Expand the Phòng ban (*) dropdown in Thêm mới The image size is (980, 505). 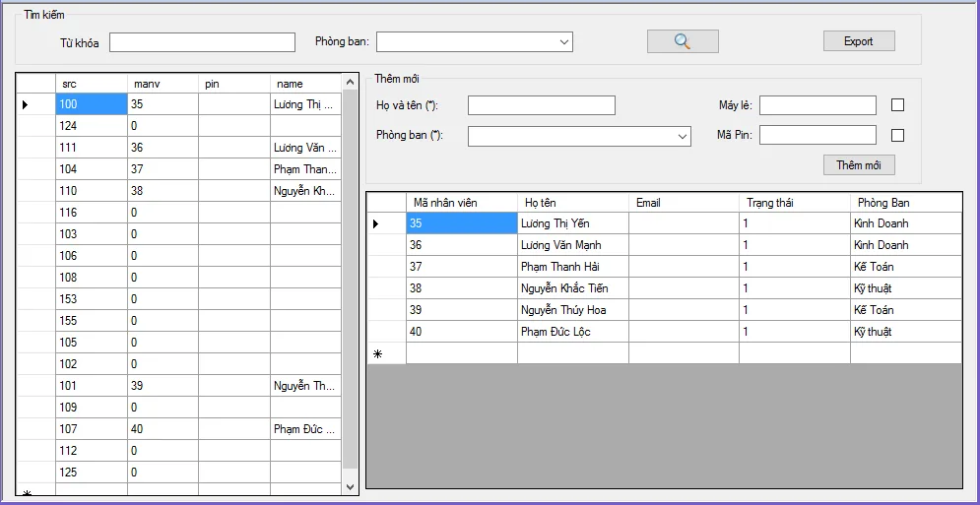683,137
